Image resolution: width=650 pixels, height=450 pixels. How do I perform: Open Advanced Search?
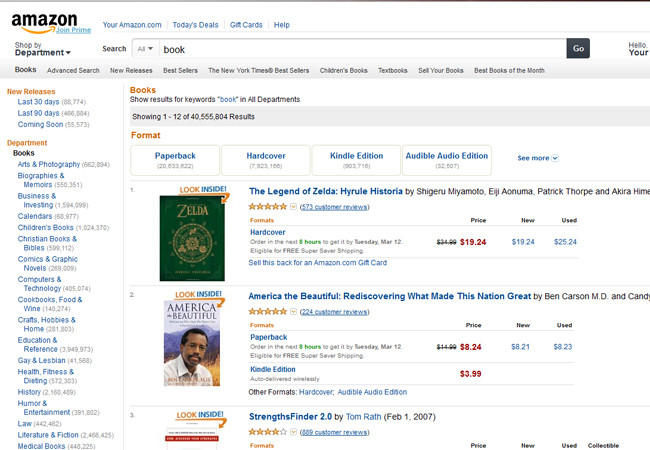coord(73,70)
